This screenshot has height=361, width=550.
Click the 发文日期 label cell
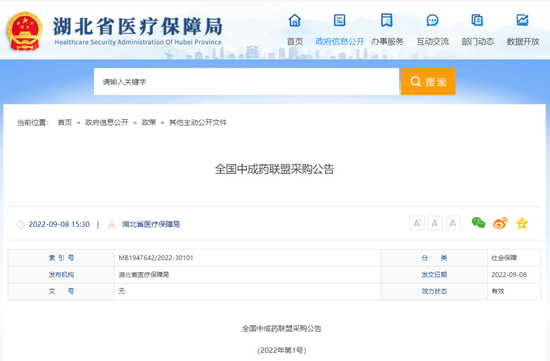pos(434,275)
